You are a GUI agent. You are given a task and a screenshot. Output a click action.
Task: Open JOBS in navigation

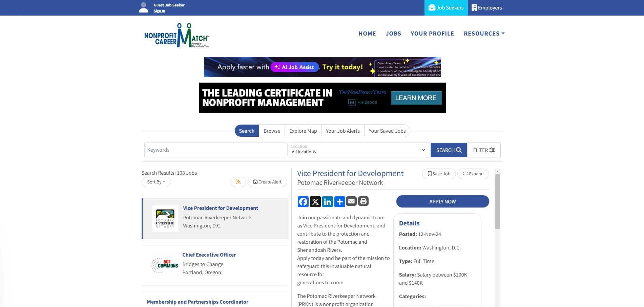click(393, 34)
